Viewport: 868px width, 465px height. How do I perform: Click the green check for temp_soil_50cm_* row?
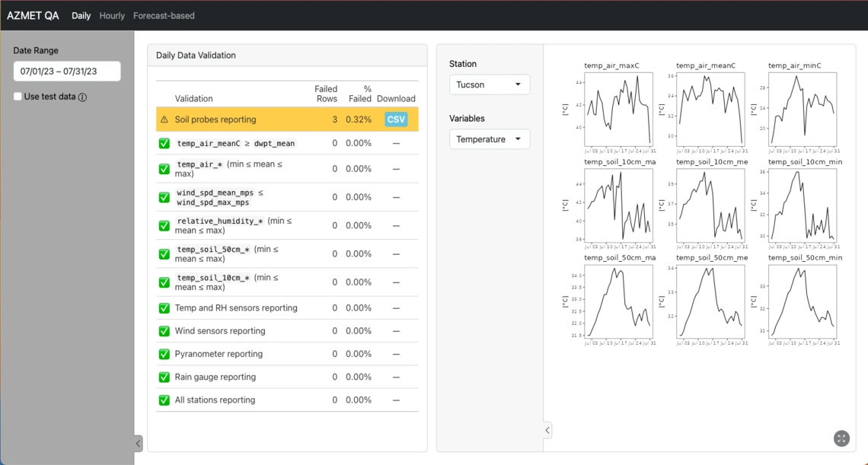click(164, 254)
